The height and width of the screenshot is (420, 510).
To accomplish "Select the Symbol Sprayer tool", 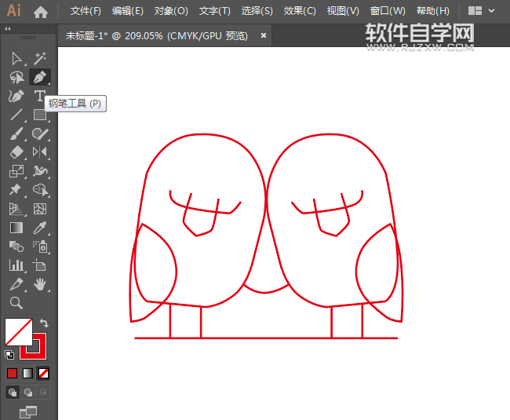I will [x=40, y=247].
